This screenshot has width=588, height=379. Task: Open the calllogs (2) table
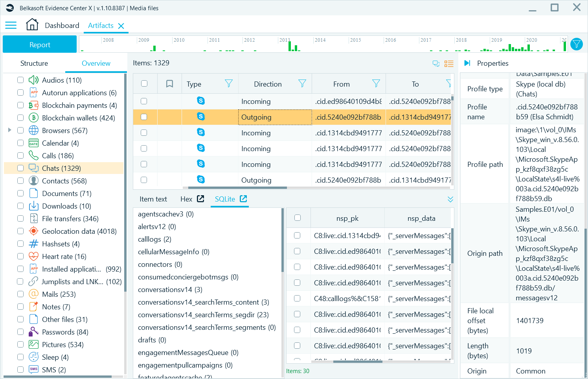pyautogui.click(x=154, y=239)
